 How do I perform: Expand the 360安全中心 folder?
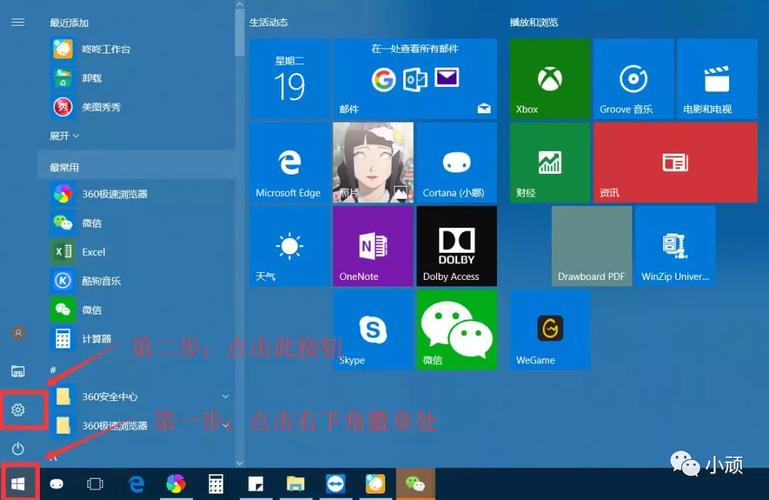(225, 397)
